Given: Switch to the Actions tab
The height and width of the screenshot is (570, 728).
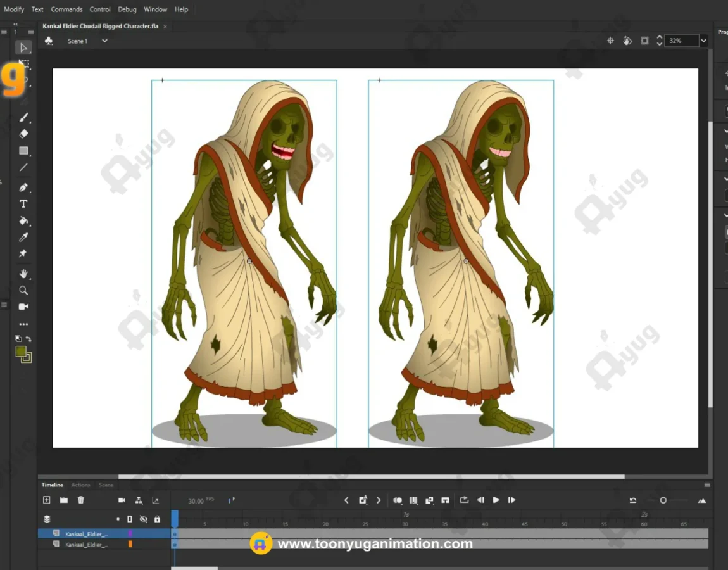Looking at the screenshot, I should click(x=80, y=485).
